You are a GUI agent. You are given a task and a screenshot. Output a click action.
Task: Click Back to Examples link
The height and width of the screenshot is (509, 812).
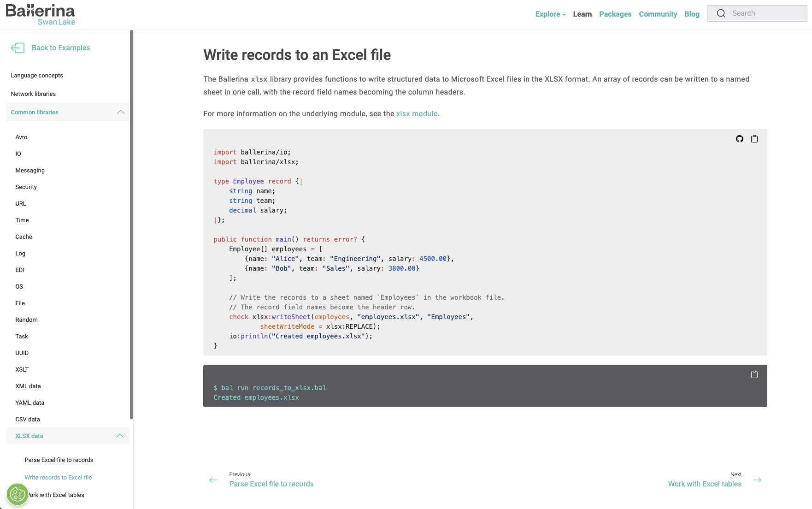pyautogui.click(x=61, y=47)
